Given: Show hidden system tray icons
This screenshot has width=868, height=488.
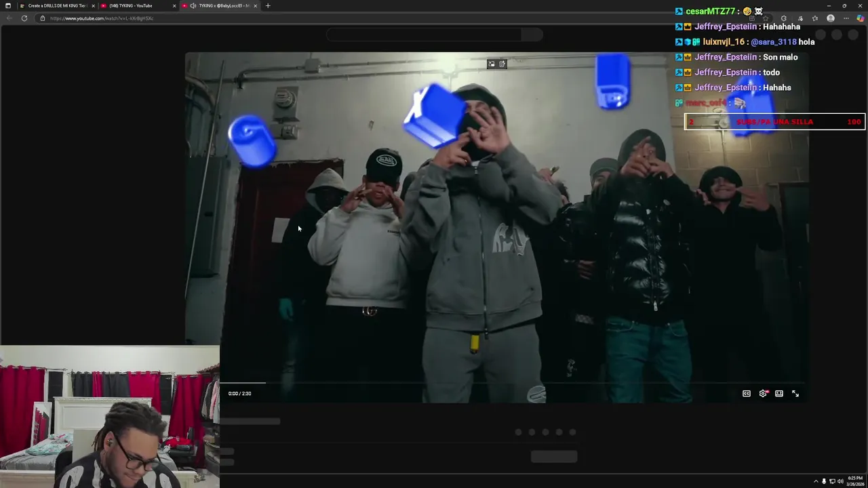Looking at the screenshot, I should coord(816,481).
